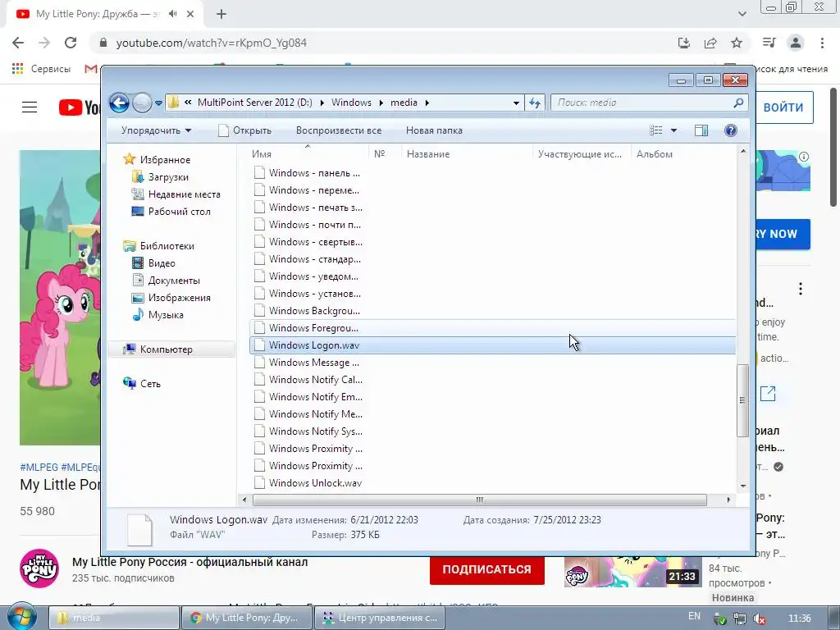Open the view options dropdown arrow

pos(674,130)
